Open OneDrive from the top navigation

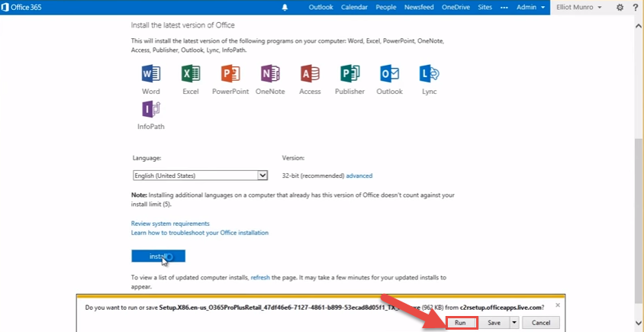click(x=456, y=7)
